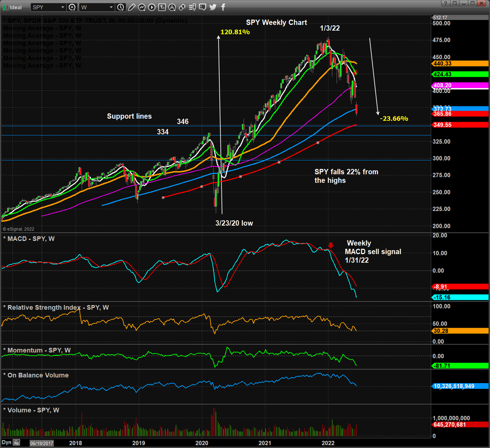The height and width of the screenshot is (448, 490).
Task: Click the red MACD sell arrow marker
Action: (x=331, y=245)
